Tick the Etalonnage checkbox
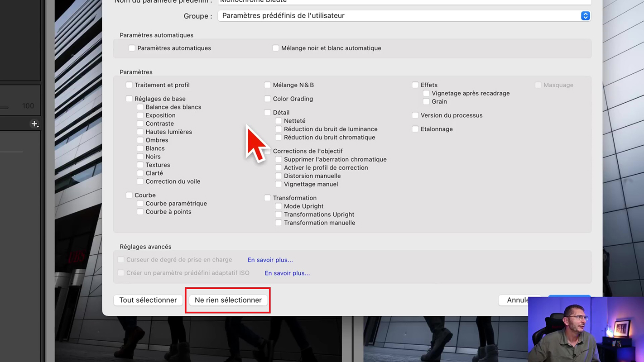This screenshot has height=362, width=644. pyautogui.click(x=415, y=129)
